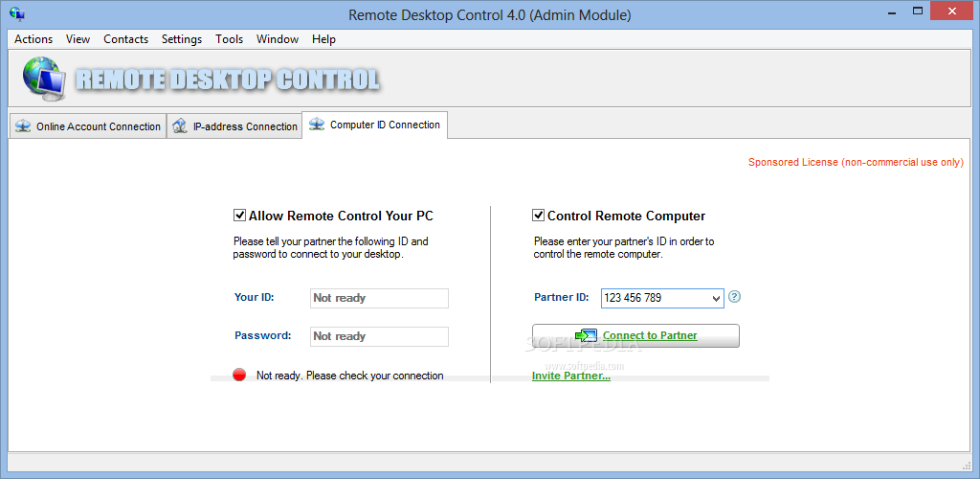Expand the Partner ID dropdown arrow

tap(716, 298)
